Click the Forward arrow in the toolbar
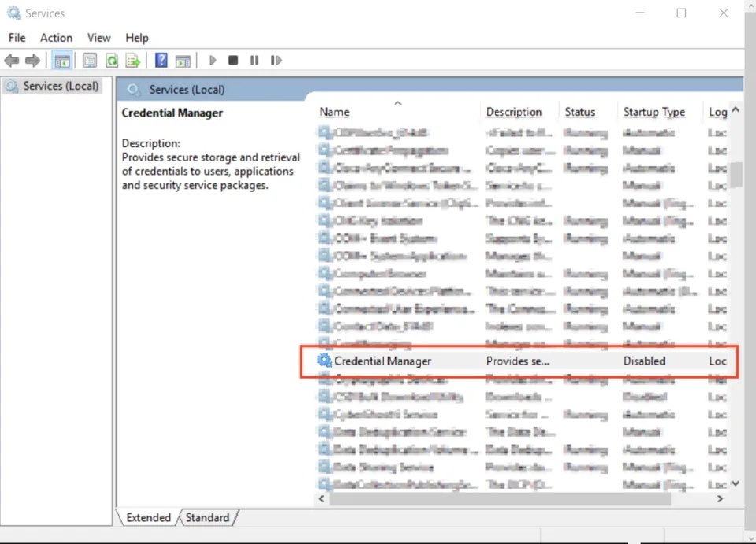 pyautogui.click(x=32, y=61)
